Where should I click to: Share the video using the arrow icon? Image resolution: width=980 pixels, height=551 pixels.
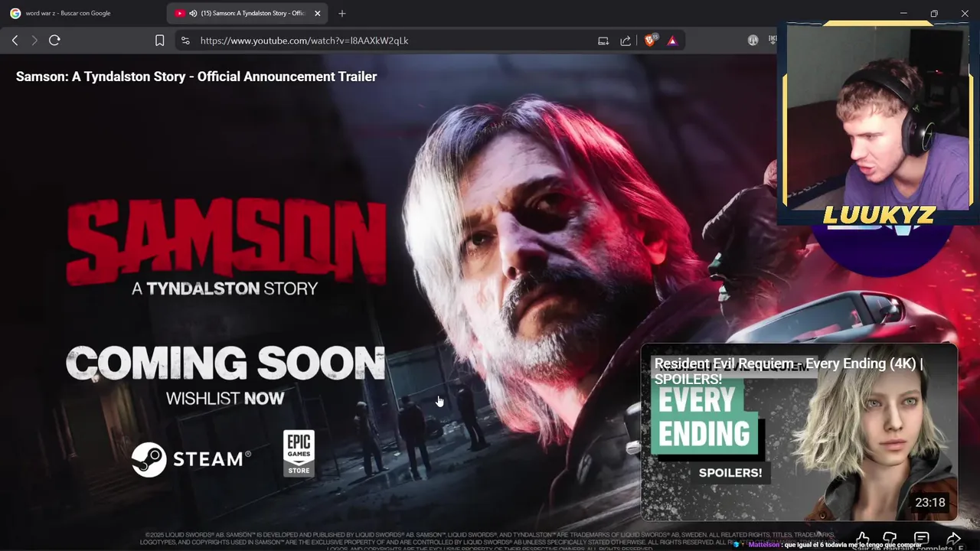click(953, 539)
